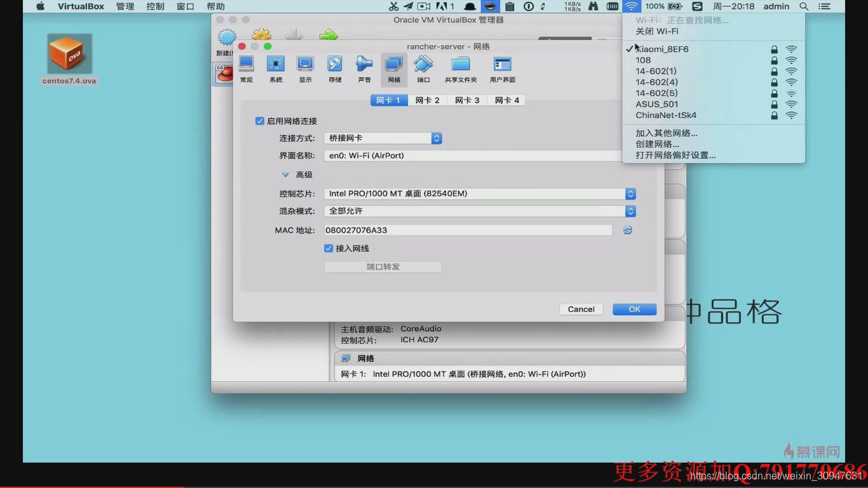
Task: Open the 系统 System settings pane
Action: [x=276, y=69]
